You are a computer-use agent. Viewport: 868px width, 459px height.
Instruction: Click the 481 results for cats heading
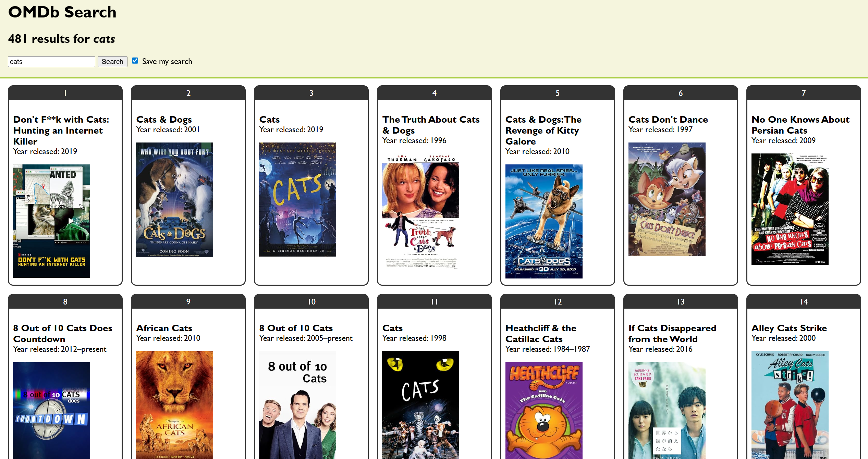tap(62, 39)
